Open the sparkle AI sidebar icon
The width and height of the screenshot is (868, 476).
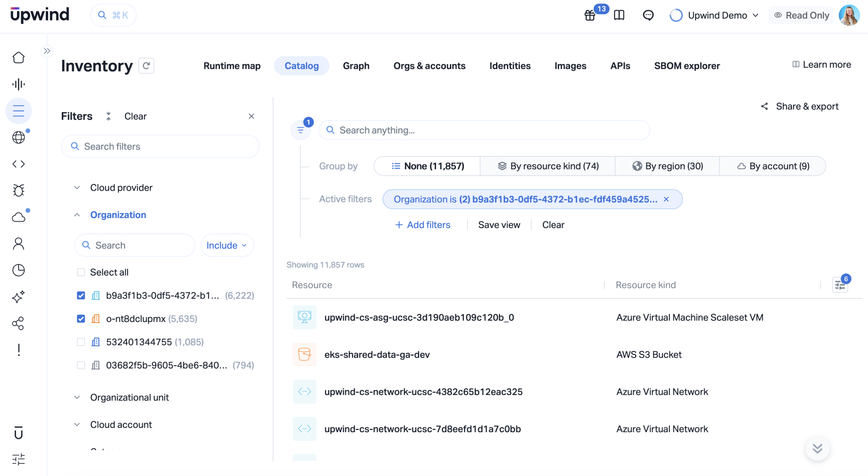pyautogui.click(x=19, y=297)
